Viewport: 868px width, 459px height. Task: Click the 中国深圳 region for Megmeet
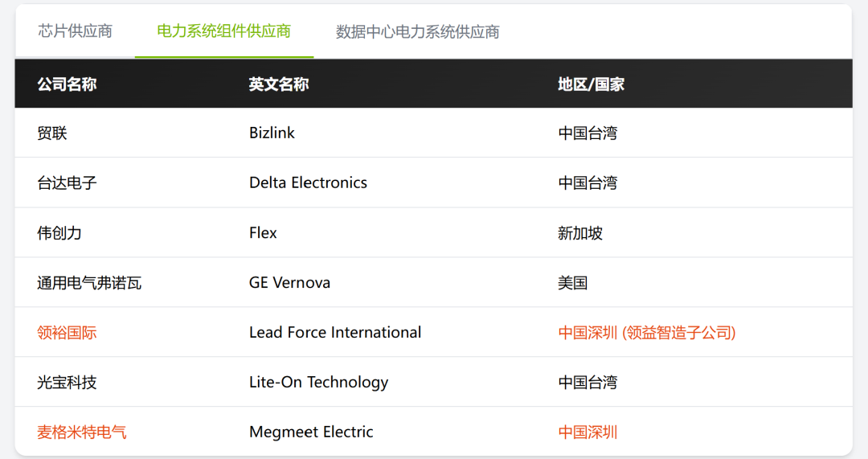588,432
